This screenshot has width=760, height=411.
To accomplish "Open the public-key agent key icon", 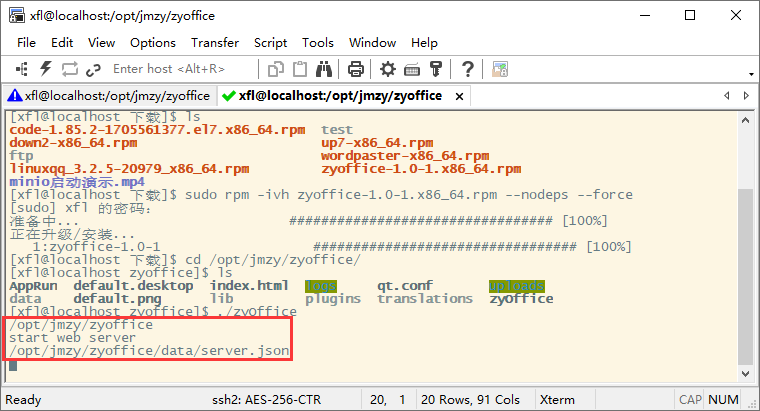I will click(x=436, y=69).
